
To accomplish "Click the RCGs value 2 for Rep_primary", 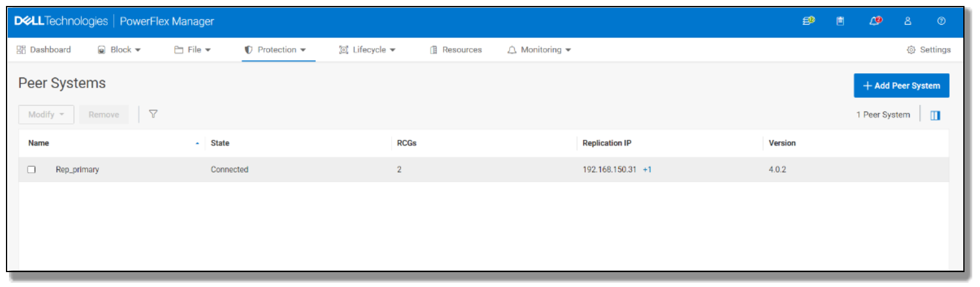I will 399,170.
